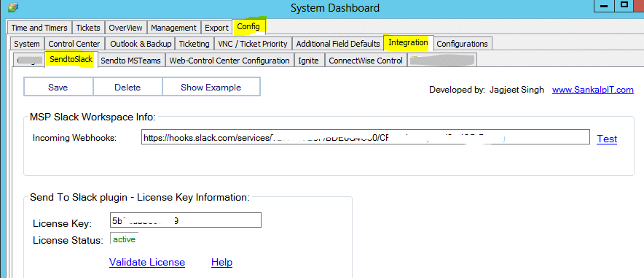644x278 pixels.
Task: Click the Test webhook link
Action: 607,139
